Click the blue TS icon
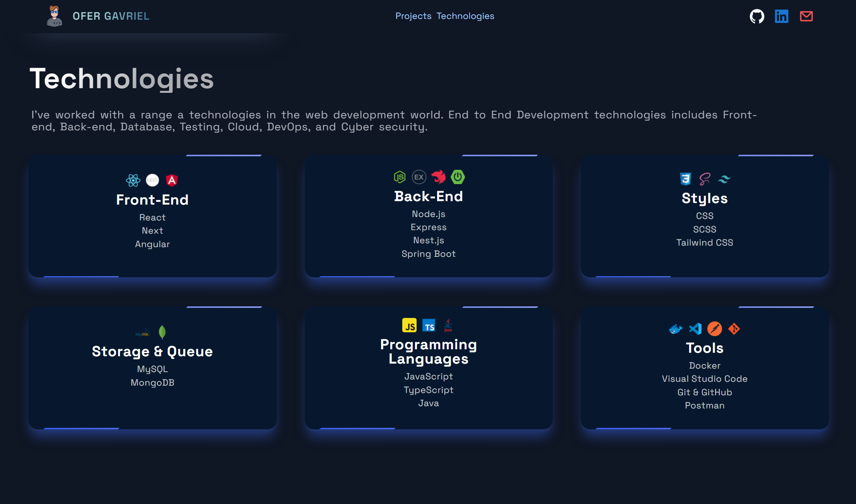This screenshot has height=504, width=856. (429, 326)
